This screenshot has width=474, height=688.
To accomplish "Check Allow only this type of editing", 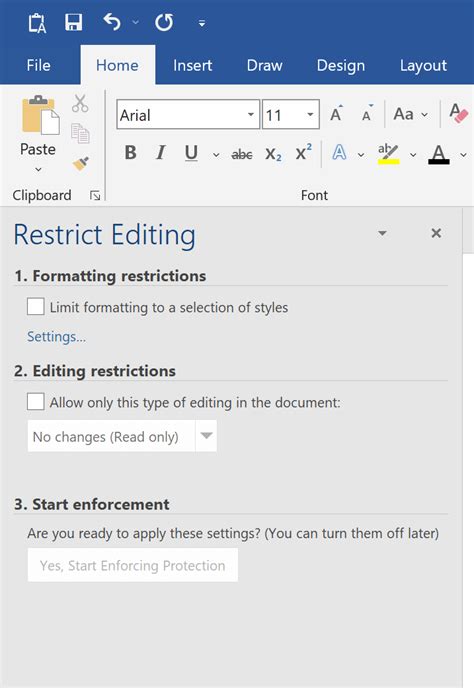I will [x=36, y=401].
